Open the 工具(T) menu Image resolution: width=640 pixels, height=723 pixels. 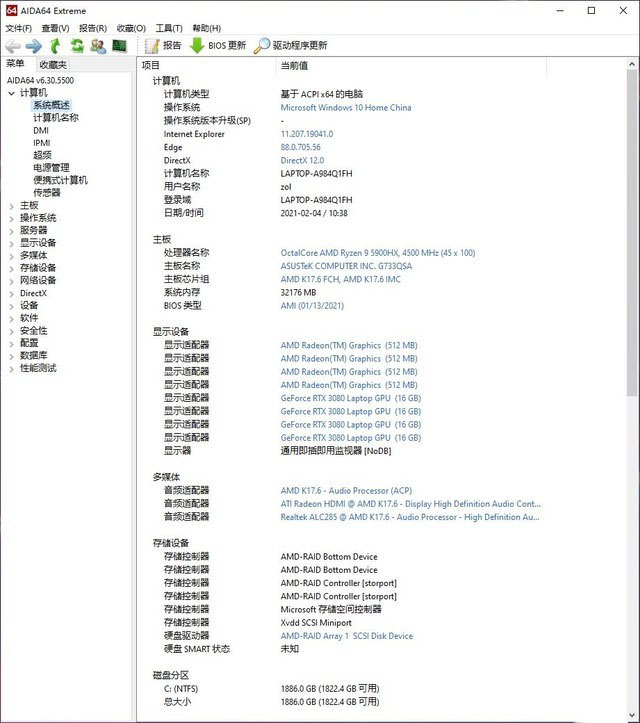(169, 29)
